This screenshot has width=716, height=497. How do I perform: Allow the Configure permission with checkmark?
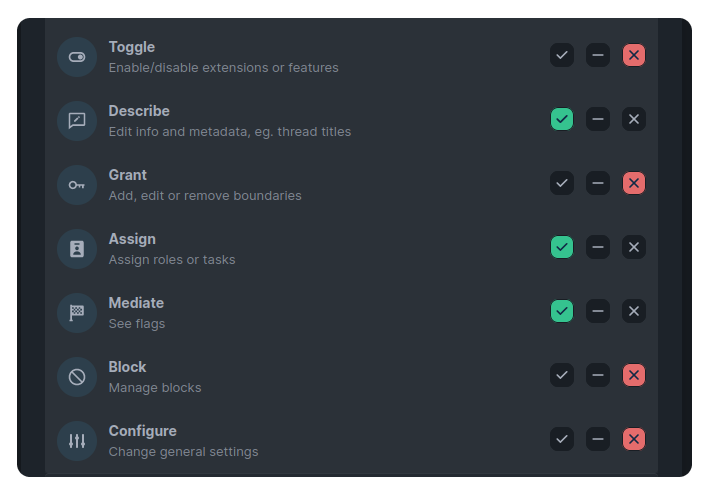(562, 439)
